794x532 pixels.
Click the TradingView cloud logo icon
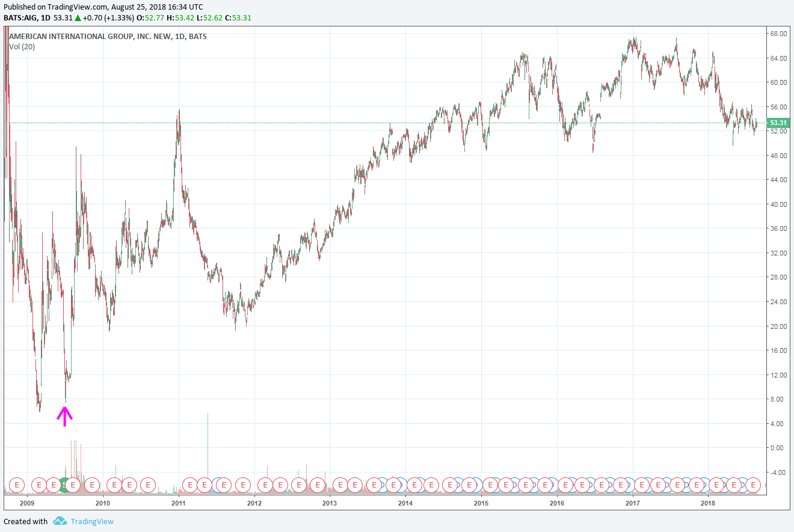pos(59,521)
